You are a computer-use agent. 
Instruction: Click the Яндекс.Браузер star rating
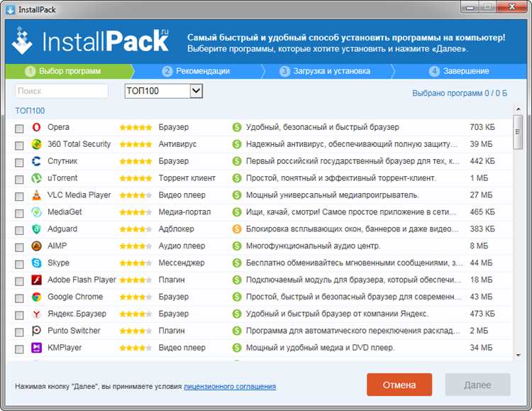135,314
